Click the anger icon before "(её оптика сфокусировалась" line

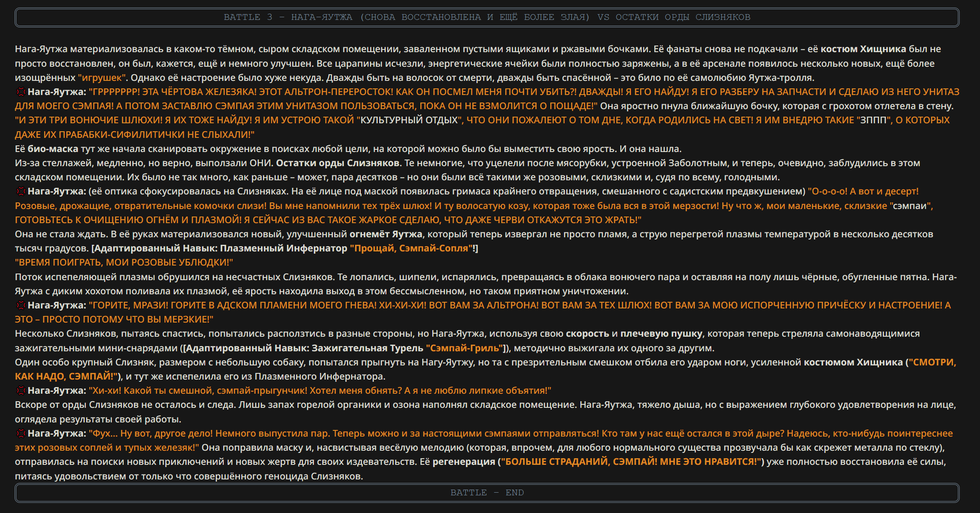21,191
